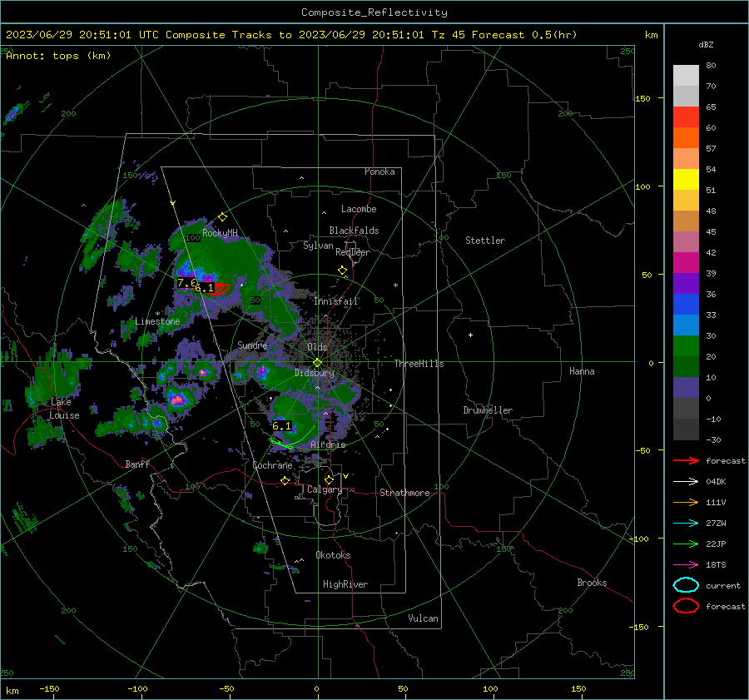The image size is (749, 700).
Task: Click the Stettler town label
Action: pyautogui.click(x=485, y=241)
